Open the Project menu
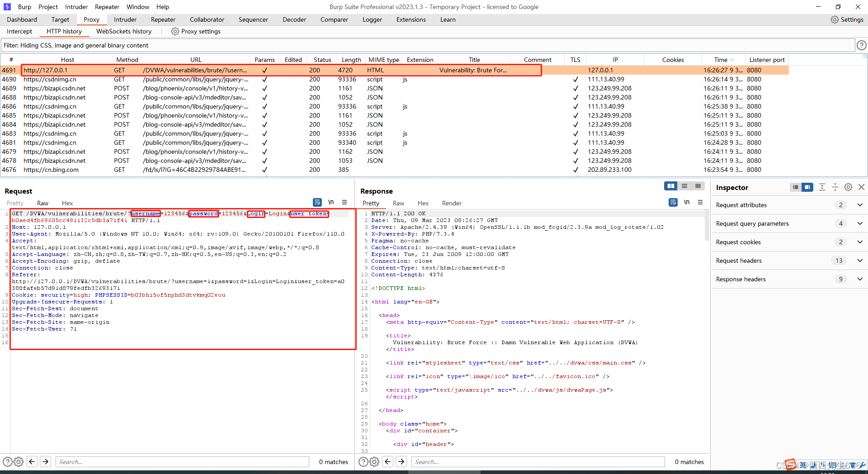Image resolution: width=868 pixels, height=474 pixels. tap(48, 7)
